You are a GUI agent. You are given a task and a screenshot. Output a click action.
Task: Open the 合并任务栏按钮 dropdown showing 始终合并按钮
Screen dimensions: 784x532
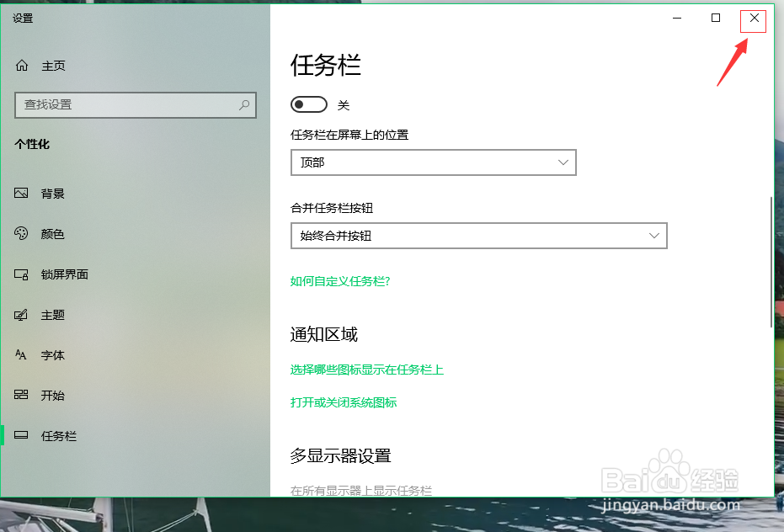479,236
